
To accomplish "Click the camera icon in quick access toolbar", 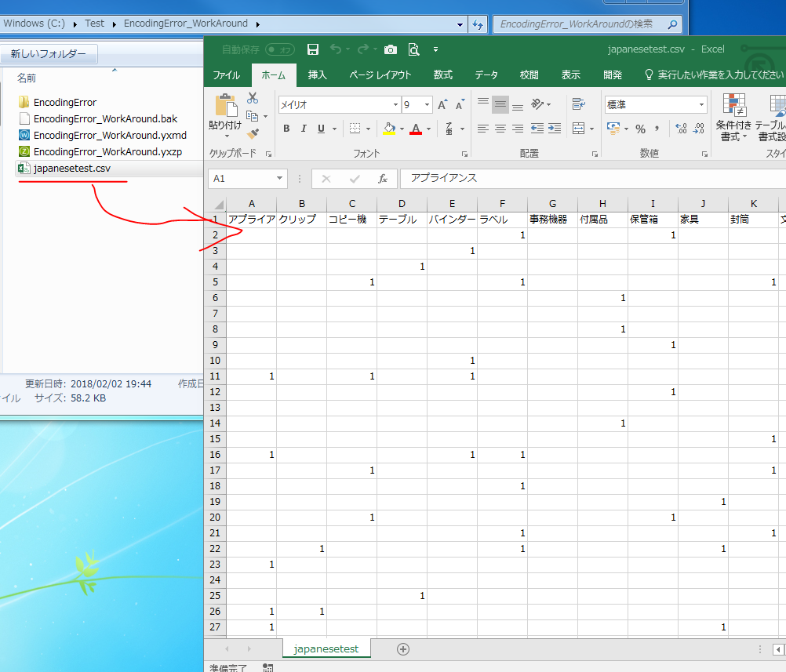I will [390, 49].
